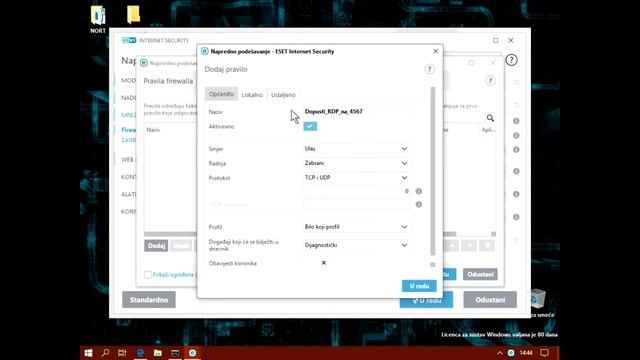Click Standardno in advanced setup window
The height and width of the screenshot is (360, 640).
coord(149,300)
